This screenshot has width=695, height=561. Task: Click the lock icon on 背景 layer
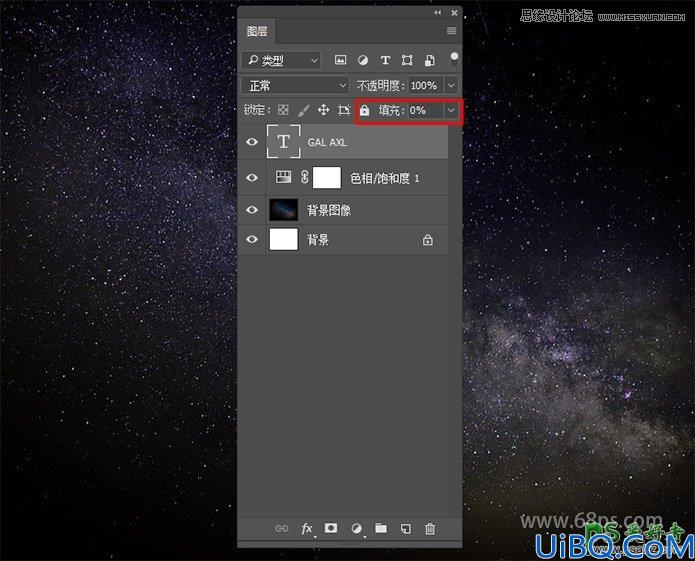427,240
